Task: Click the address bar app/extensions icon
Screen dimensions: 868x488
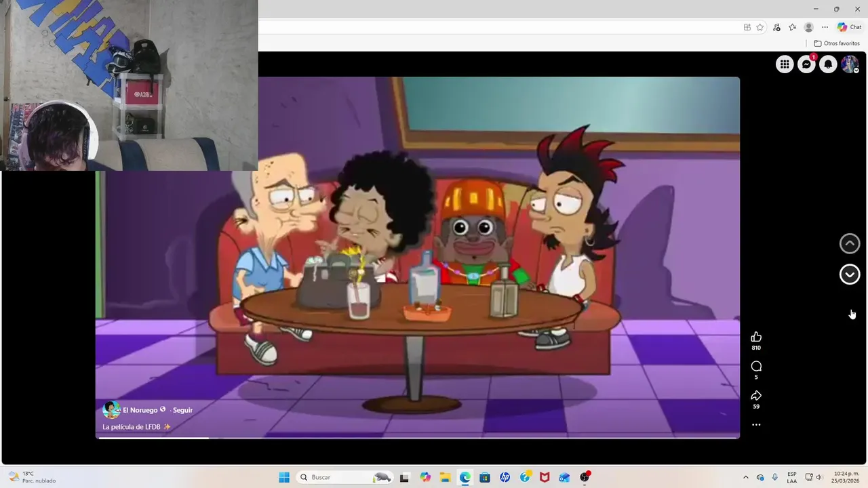Action: coord(747,27)
